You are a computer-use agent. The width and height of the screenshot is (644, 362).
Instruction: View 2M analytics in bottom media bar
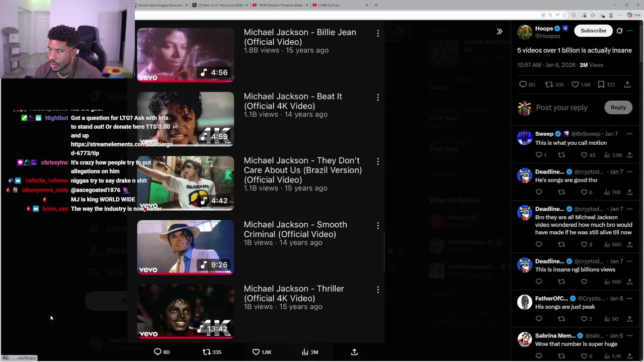[x=310, y=352]
